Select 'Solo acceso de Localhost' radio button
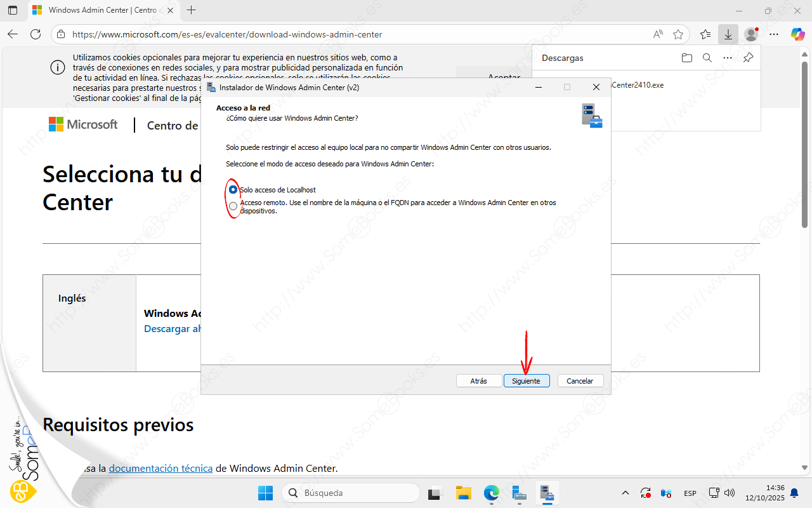 click(x=233, y=190)
